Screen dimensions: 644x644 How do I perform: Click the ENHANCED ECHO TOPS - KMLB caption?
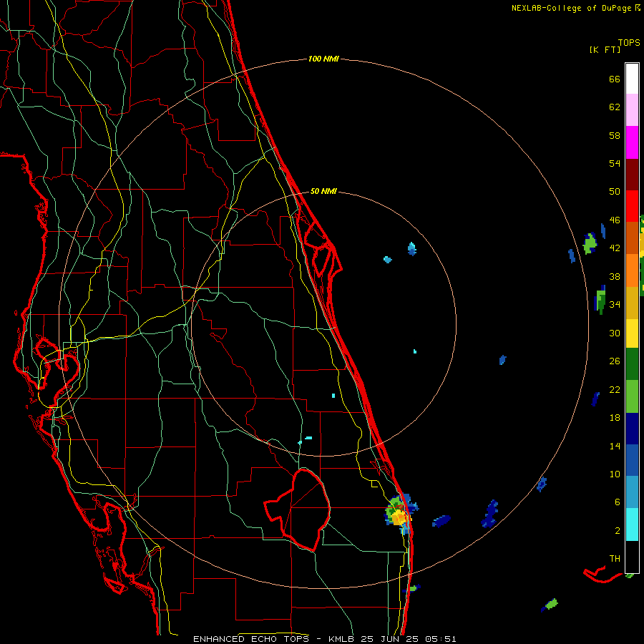(x=324, y=639)
